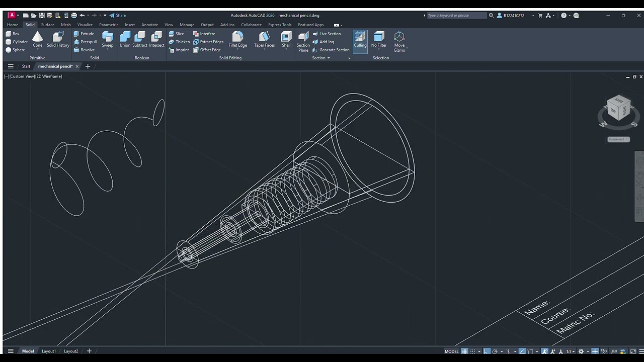Viewport: 644px width, 362px height.
Task: Choose the Slice tool
Action: point(176,34)
